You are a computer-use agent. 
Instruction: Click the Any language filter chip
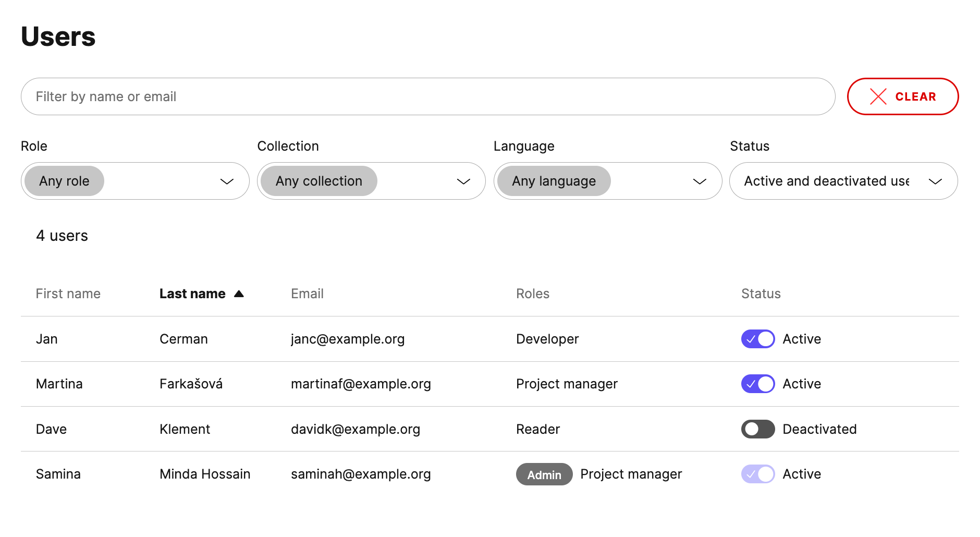pyautogui.click(x=554, y=181)
